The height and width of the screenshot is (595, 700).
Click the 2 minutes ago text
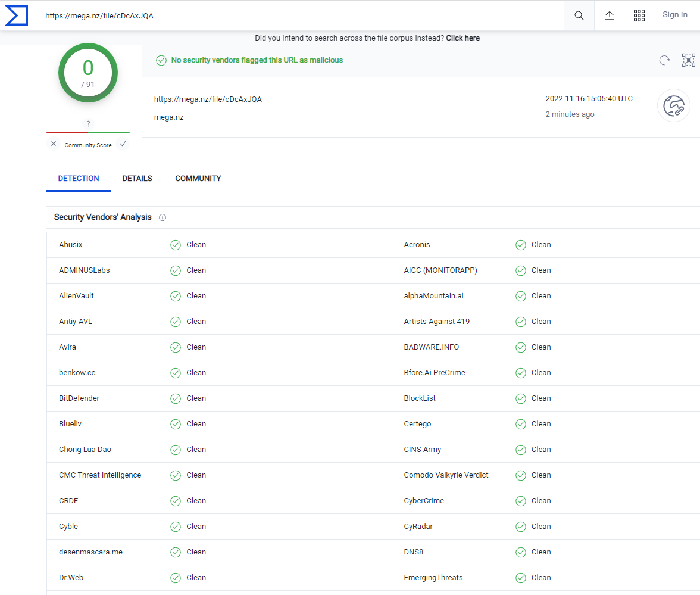point(570,114)
